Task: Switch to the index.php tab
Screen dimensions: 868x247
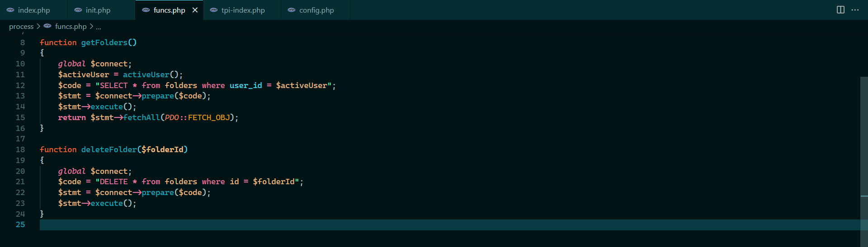Action: click(33, 10)
